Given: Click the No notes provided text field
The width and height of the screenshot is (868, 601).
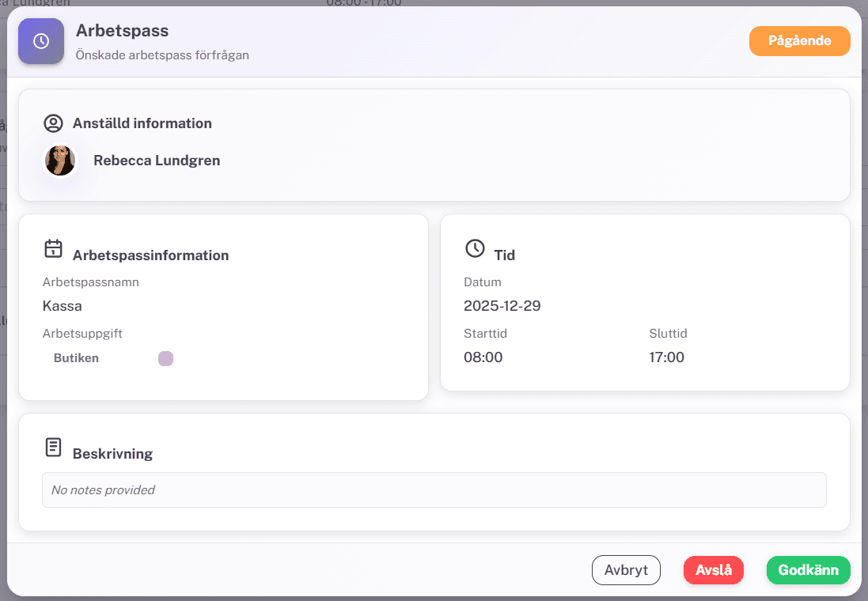Looking at the screenshot, I should pyautogui.click(x=434, y=490).
